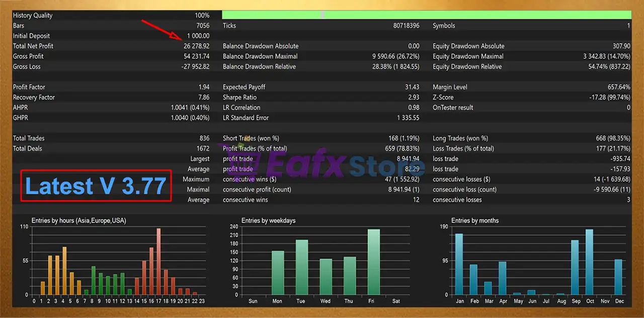Click the Latest V 3.77 version badge
This screenshot has height=318, width=644.
(96, 186)
